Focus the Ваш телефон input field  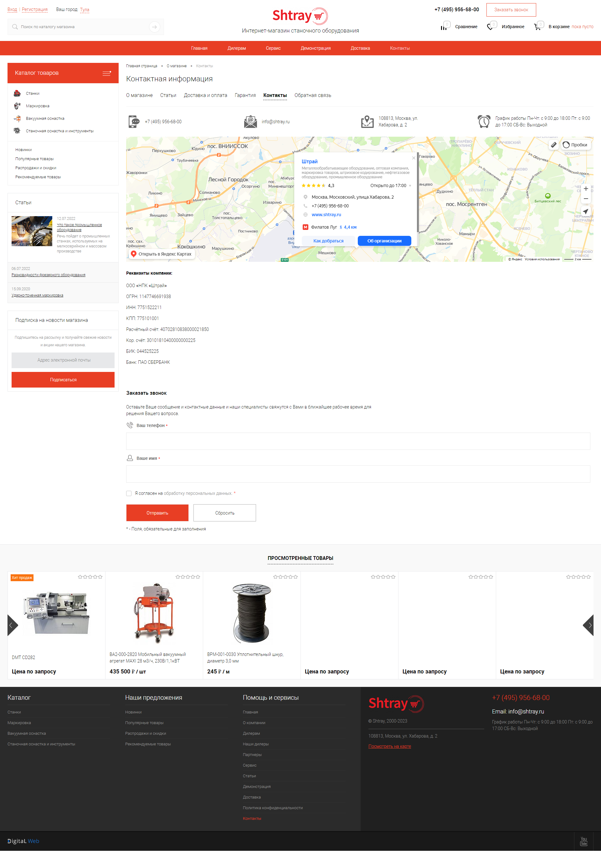pyautogui.click(x=358, y=441)
